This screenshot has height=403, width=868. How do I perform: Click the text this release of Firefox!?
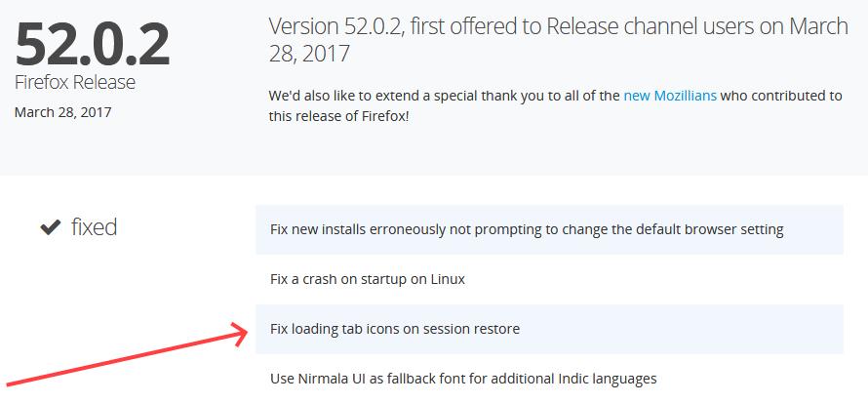[x=338, y=116]
